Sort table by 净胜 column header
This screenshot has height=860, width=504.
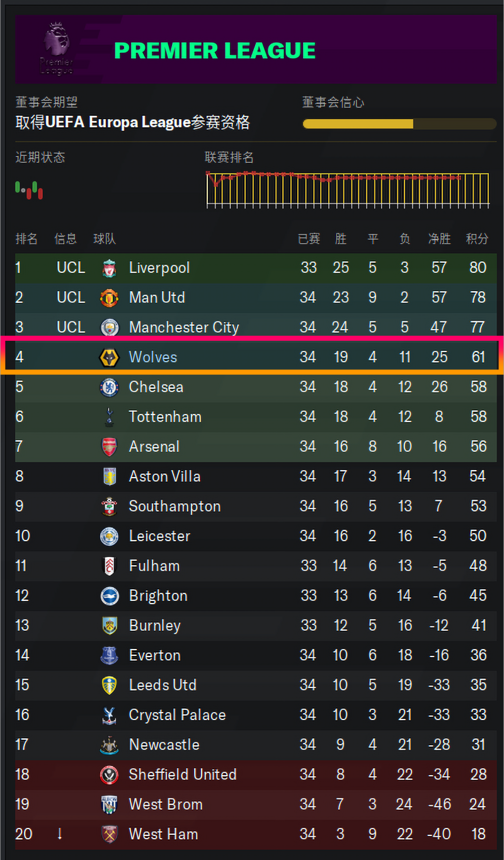coord(439,239)
